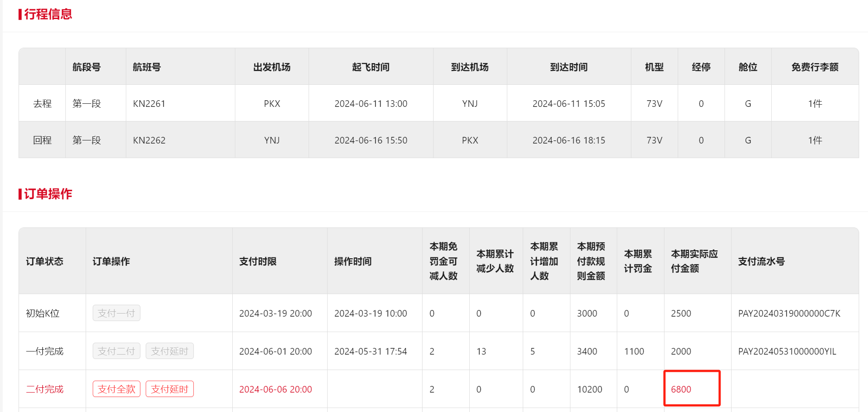
Task: Click the 订单操作 section heading
Action: tap(48, 194)
